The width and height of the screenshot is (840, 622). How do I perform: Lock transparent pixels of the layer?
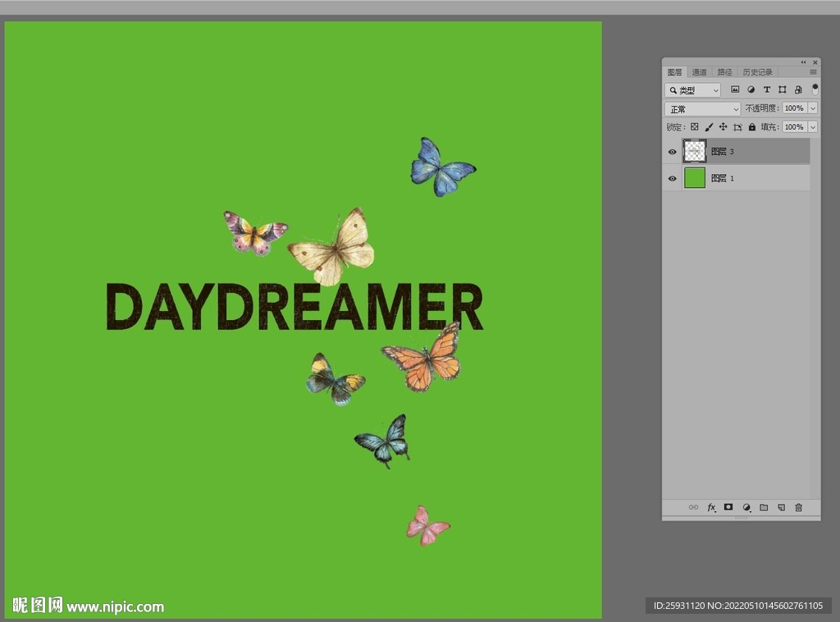(695, 127)
